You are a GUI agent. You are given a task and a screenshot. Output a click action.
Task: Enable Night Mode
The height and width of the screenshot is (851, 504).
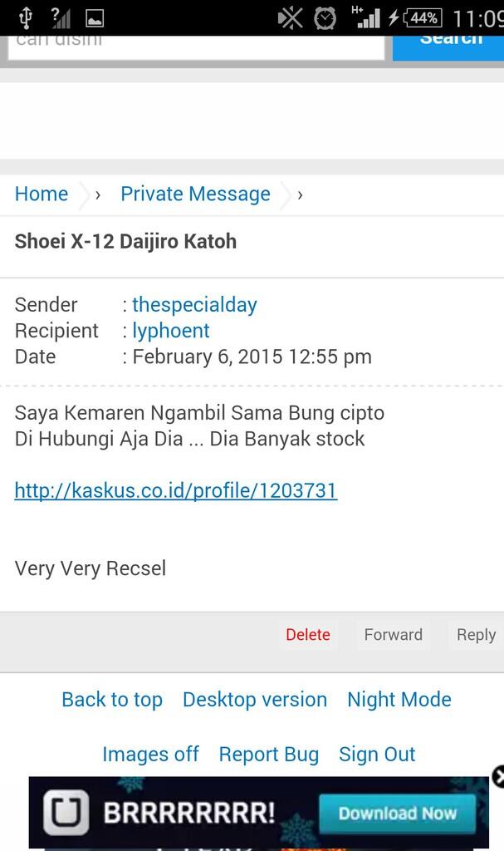pyautogui.click(x=399, y=700)
